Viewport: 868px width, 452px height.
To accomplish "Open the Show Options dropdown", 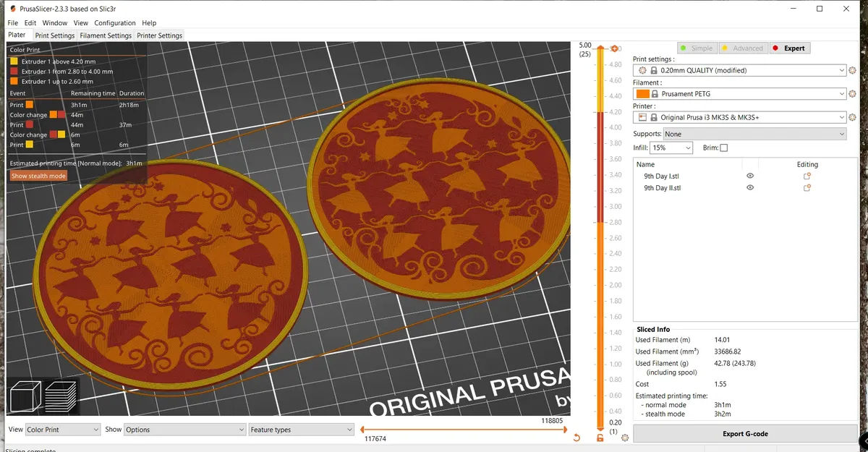I will [x=185, y=430].
